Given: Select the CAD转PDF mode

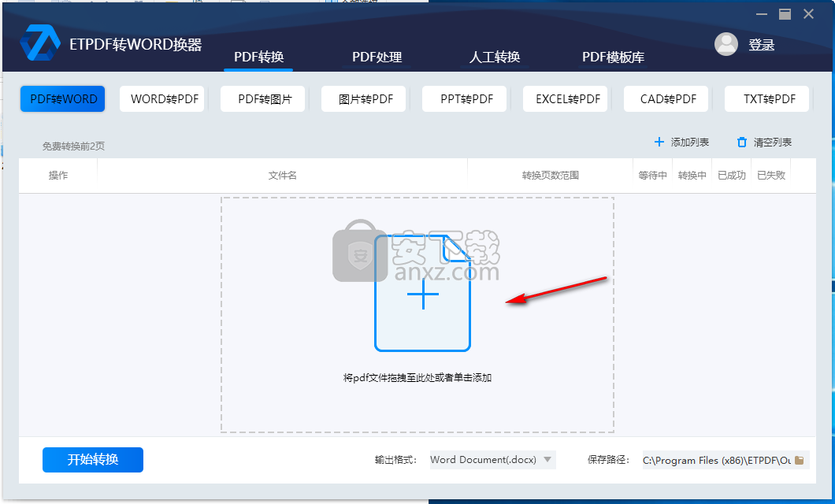Looking at the screenshot, I should 666,99.
